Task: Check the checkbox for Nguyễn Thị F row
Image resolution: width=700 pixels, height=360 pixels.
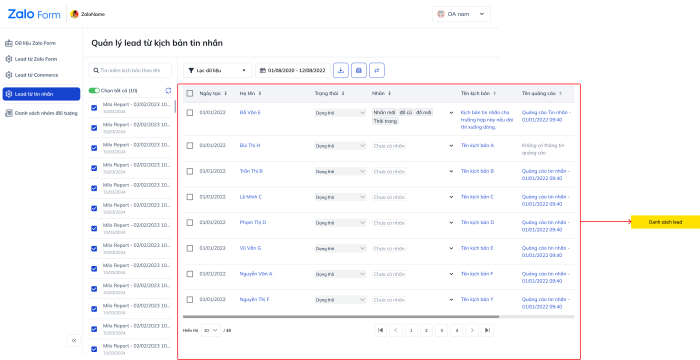Action: point(190,300)
